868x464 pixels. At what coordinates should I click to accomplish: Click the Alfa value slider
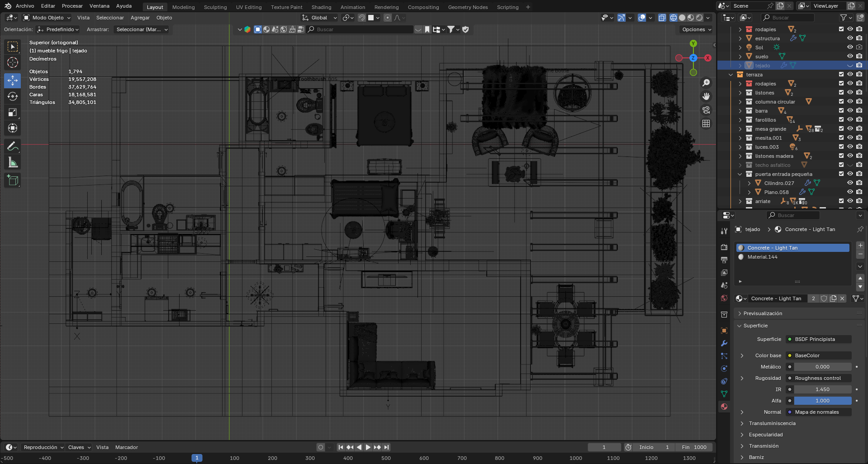[x=822, y=401]
